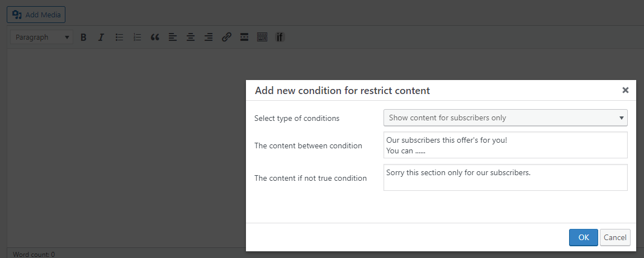The width and height of the screenshot is (644, 258).
Task: Align text center
Action: [x=191, y=37]
